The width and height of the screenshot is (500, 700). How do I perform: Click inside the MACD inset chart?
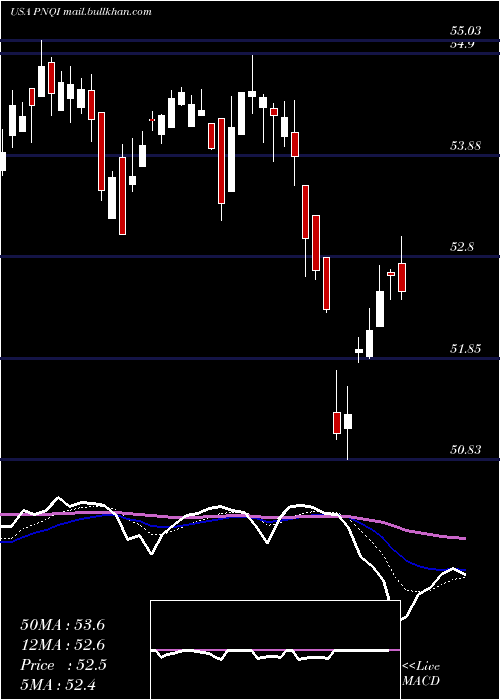coord(275,650)
